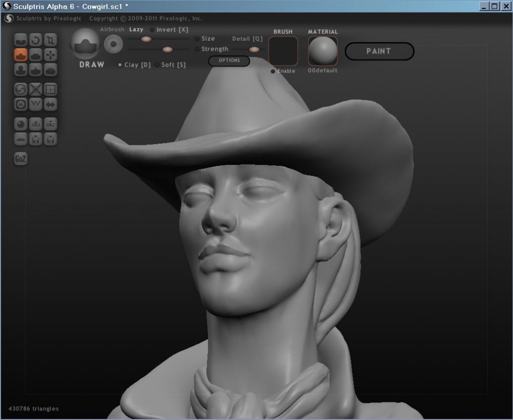Screen dimensions: 513x420
Task: Choose the Grab tool with four arrows
Action: click(x=51, y=55)
